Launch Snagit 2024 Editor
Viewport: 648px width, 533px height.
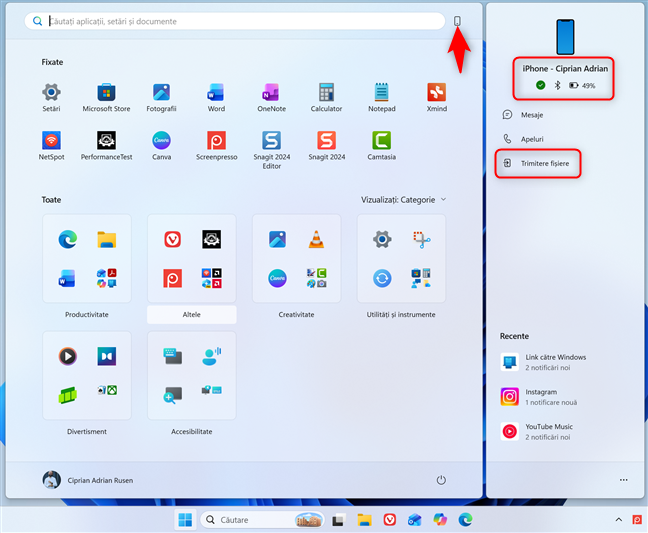272,150
